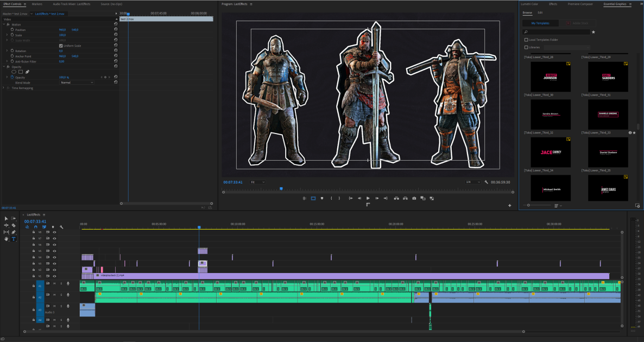Check Local Templates Folder checkbox

526,40
